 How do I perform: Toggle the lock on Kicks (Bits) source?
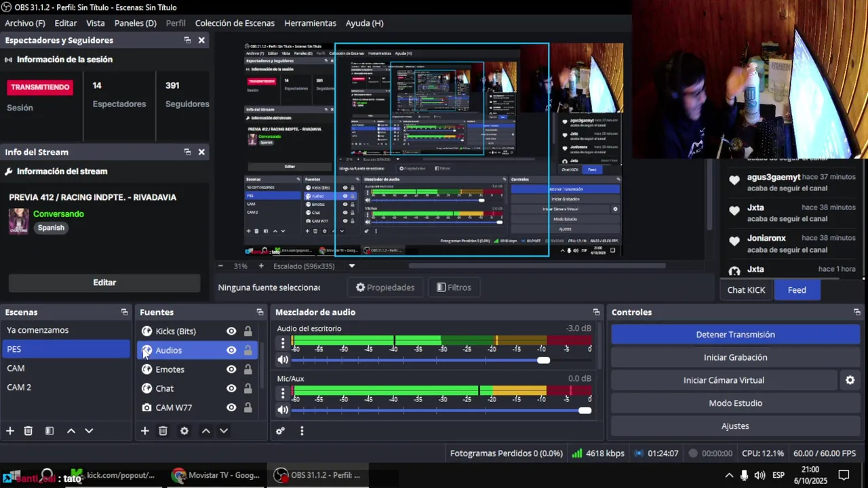point(248,331)
